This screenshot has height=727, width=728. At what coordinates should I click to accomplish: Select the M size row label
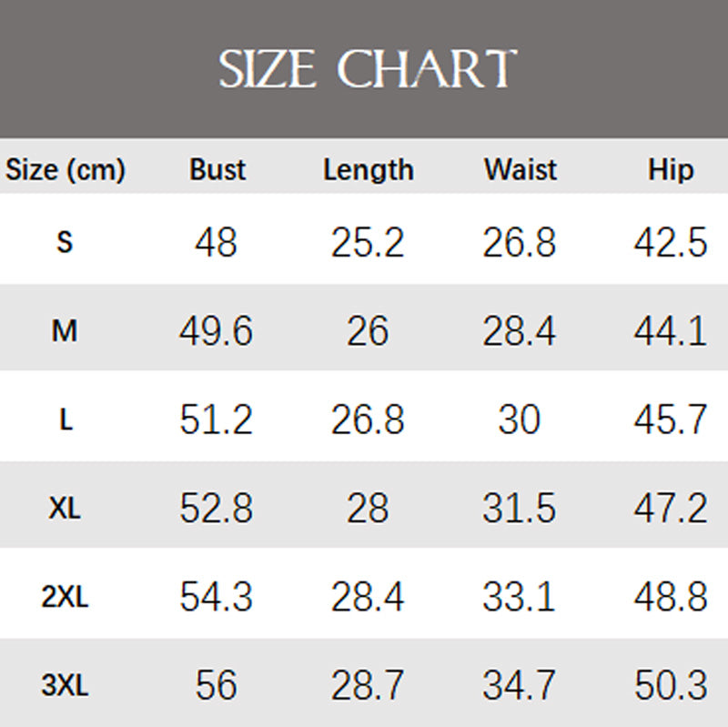tap(65, 331)
